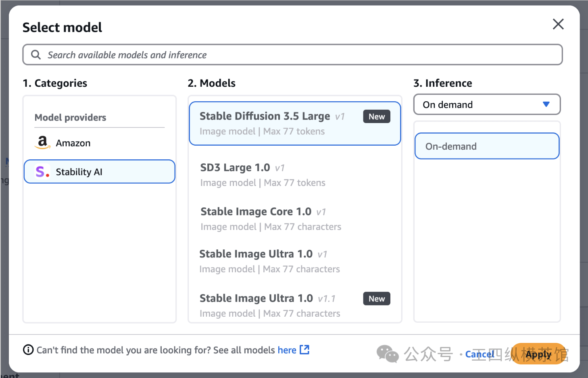Click the info circle icon in footer

point(28,350)
